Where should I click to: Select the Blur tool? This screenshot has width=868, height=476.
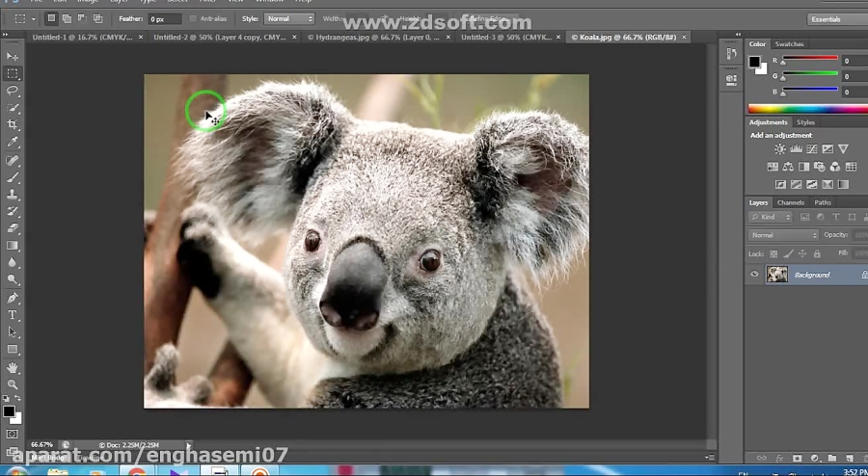[x=13, y=263]
